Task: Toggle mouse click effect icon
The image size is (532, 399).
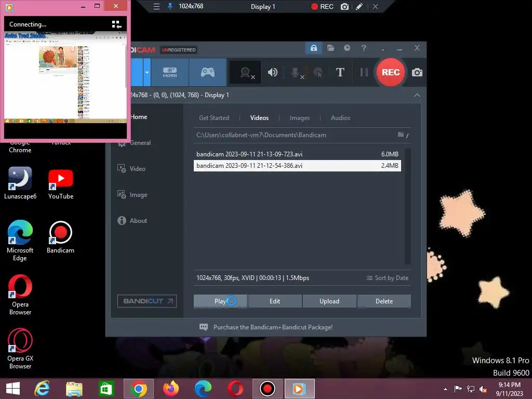Action: pos(318,72)
